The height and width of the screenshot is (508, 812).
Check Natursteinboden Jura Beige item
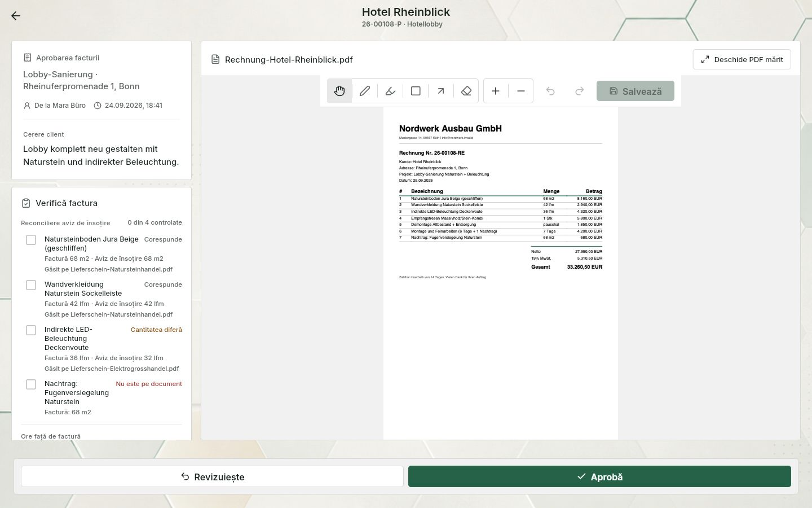click(31, 240)
